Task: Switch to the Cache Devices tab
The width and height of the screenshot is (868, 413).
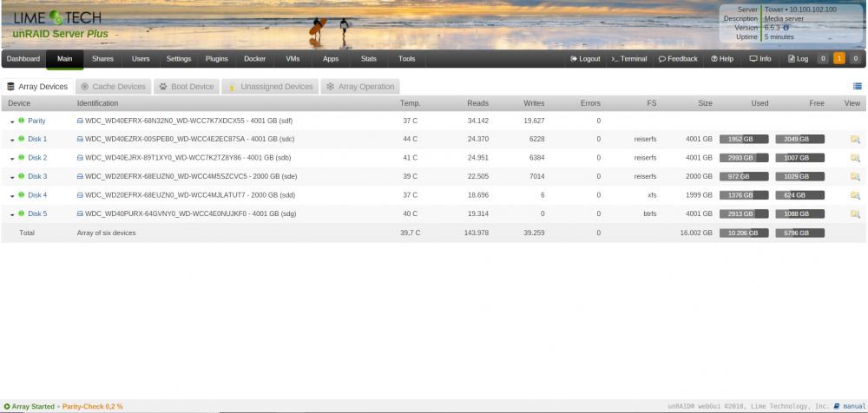Action: pos(114,87)
